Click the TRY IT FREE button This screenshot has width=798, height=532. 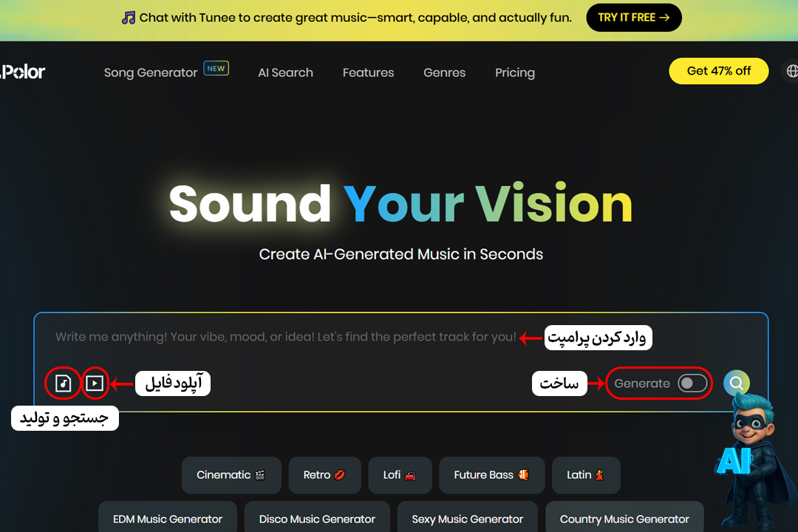pos(634,18)
